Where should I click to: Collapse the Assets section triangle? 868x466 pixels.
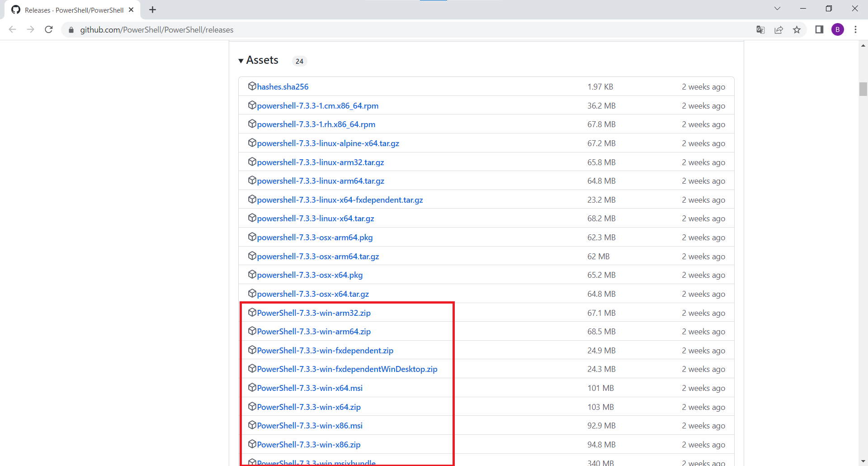(x=241, y=61)
